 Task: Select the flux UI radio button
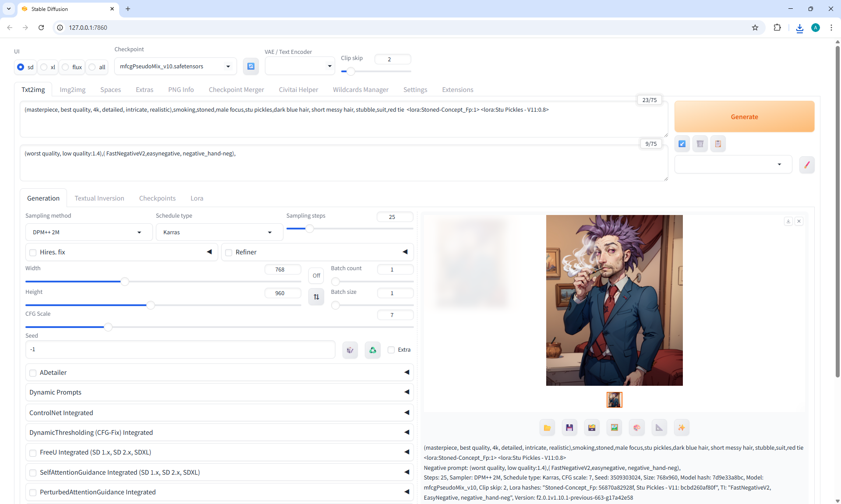tap(66, 67)
